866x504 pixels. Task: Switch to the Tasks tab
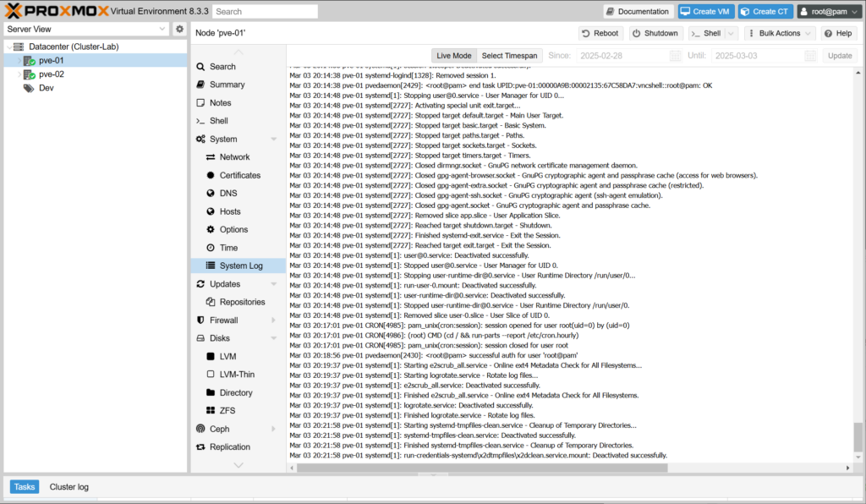click(25, 487)
